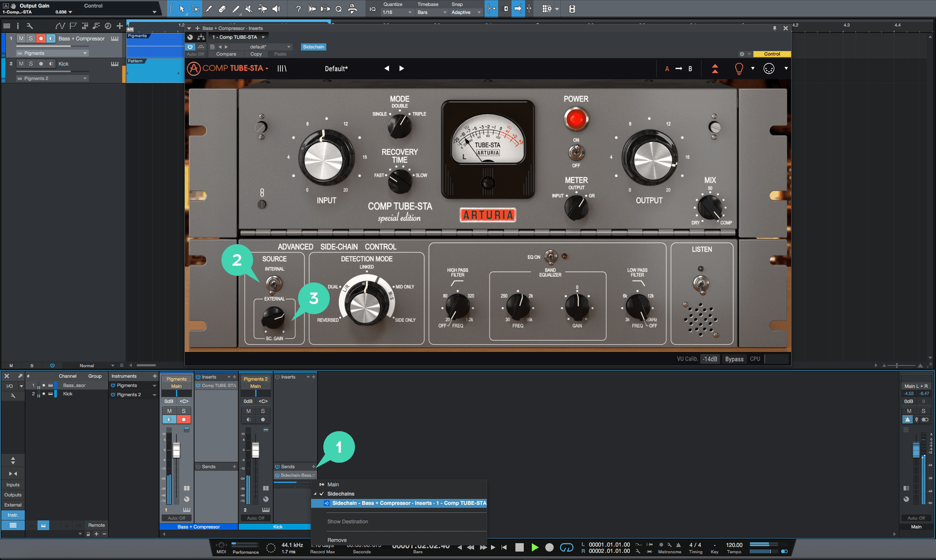
Task: Open the Outputs tab in console
Action: point(13,495)
